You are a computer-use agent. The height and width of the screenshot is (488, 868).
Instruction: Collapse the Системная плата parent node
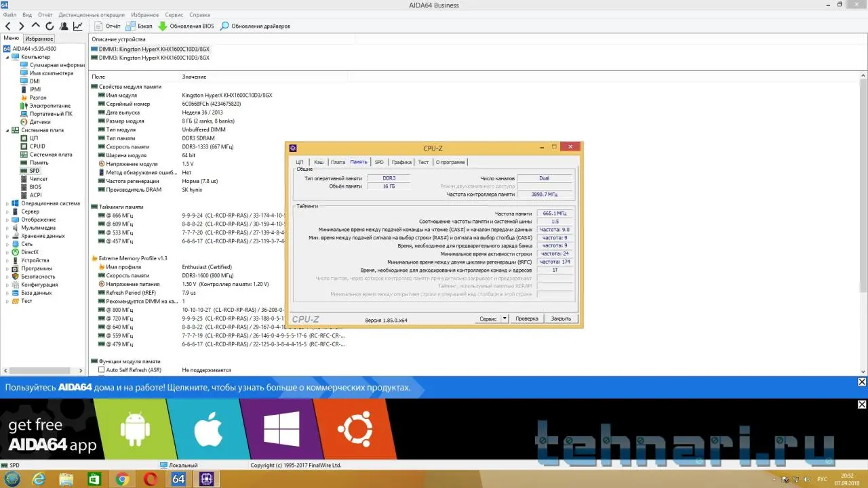7,130
